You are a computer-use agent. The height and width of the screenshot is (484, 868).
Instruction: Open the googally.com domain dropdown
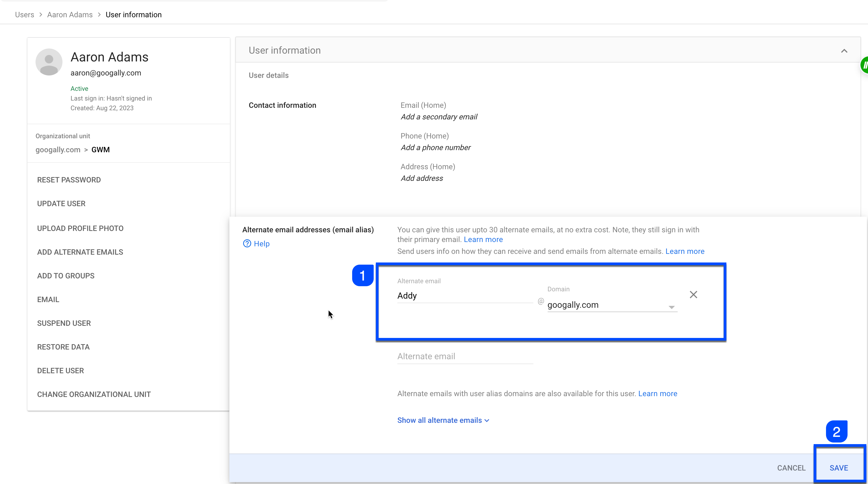[x=612, y=305]
